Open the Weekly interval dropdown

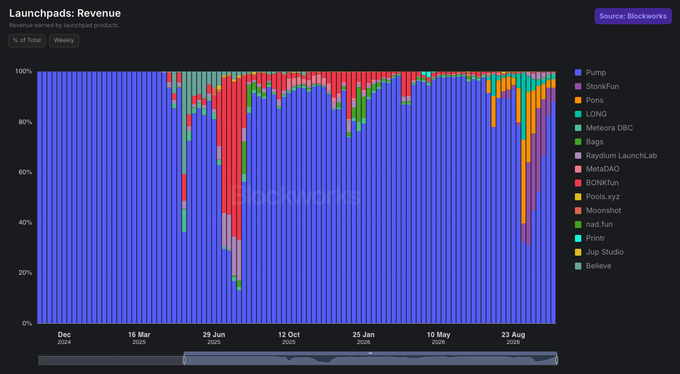pos(64,40)
